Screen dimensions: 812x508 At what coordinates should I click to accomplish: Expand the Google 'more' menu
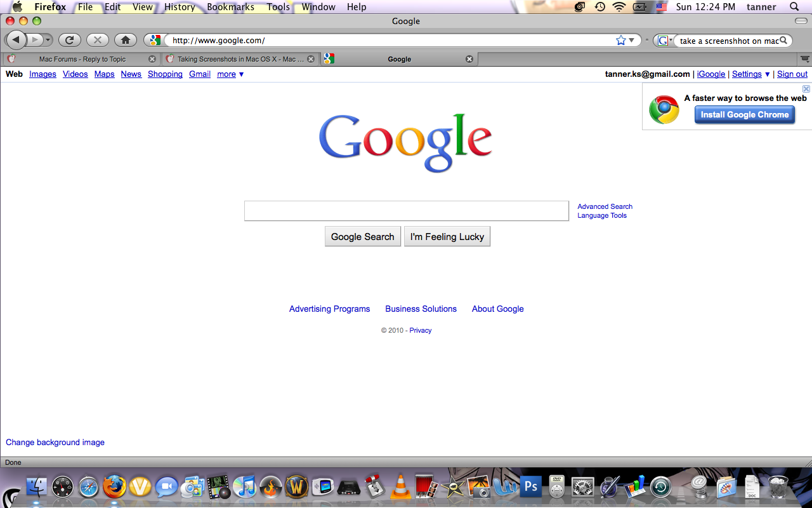[230, 74]
